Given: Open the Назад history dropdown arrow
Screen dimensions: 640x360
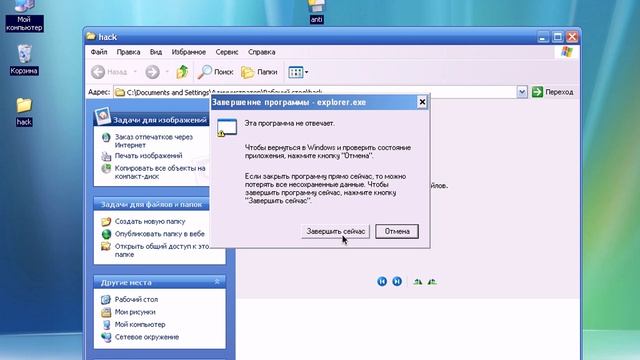Looking at the screenshot, I should (135, 72).
